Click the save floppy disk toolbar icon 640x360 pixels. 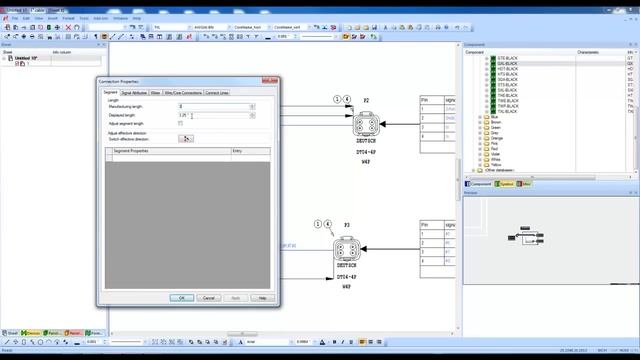click(374, 27)
